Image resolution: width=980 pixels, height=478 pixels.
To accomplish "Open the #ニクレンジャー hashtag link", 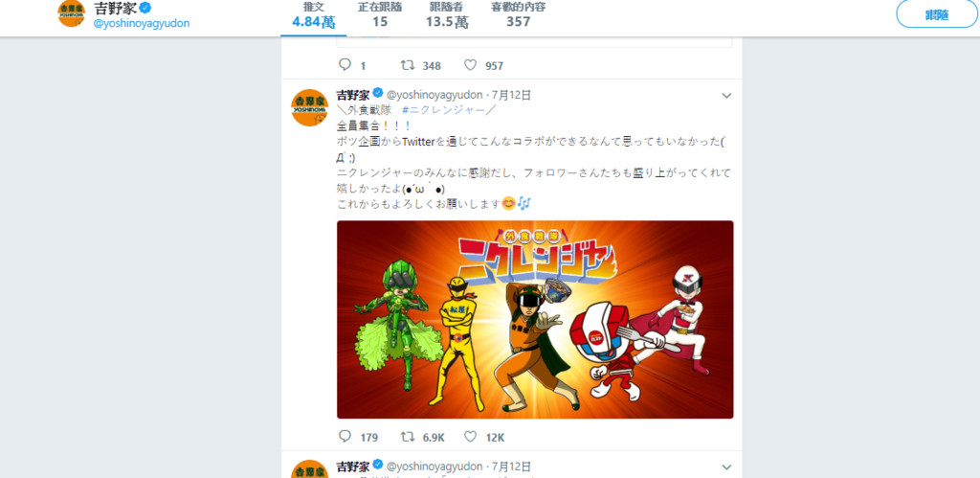I will 444,109.
